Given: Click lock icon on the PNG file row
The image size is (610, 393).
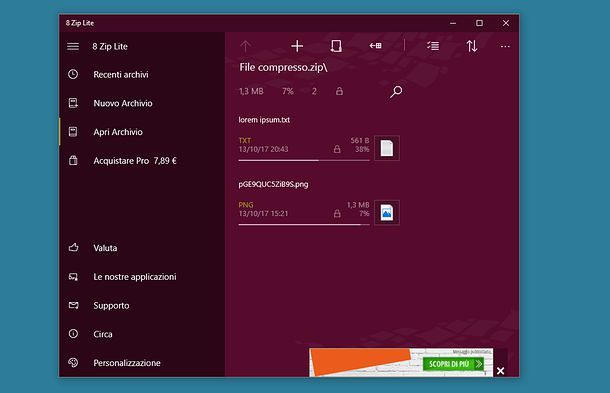Looking at the screenshot, I should (x=337, y=213).
